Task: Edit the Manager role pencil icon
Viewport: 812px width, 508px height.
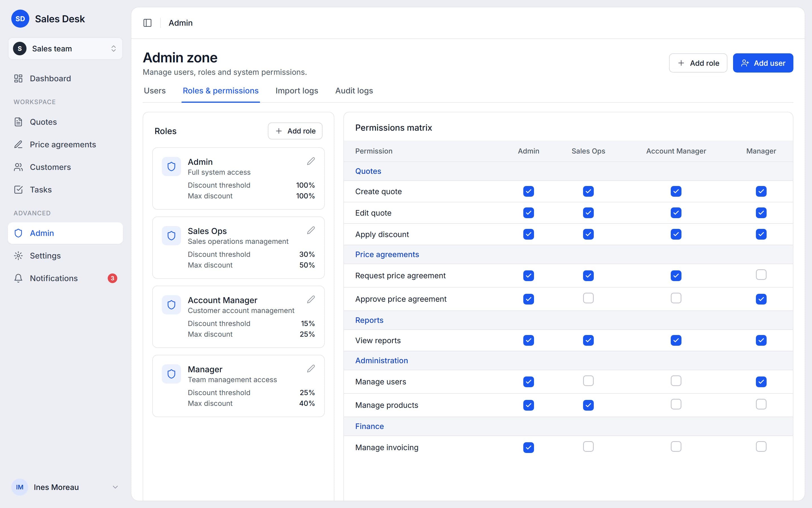Action: point(311,369)
